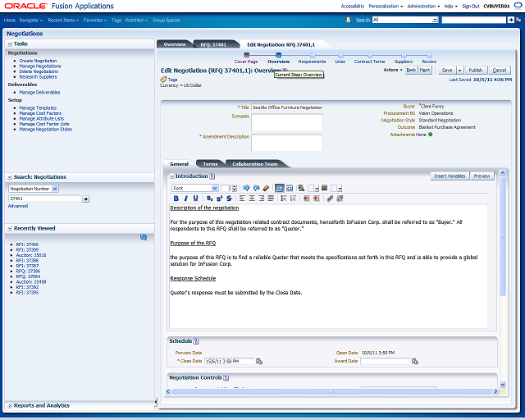Center align text in editor
The height and width of the screenshot is (420, 525).
(x=252, y=199)
